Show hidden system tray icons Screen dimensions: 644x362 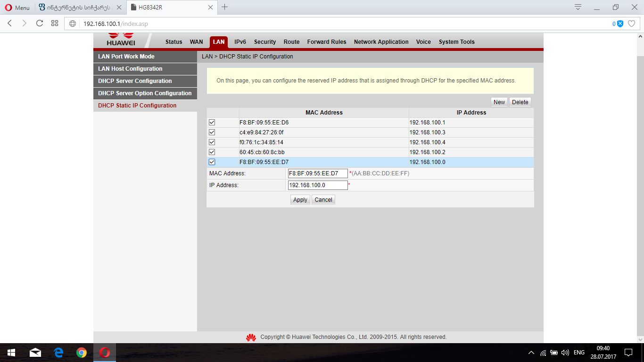[x=531, y=353]
